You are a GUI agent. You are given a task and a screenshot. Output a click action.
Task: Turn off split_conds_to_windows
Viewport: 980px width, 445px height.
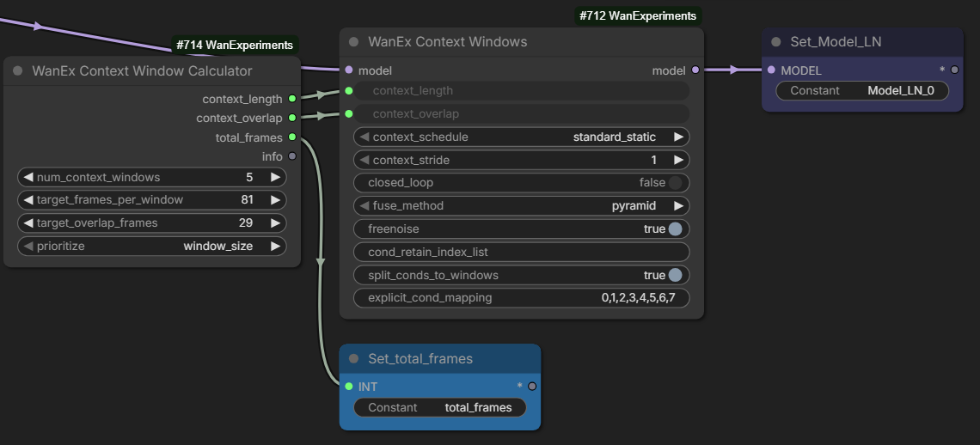point(675,276)
